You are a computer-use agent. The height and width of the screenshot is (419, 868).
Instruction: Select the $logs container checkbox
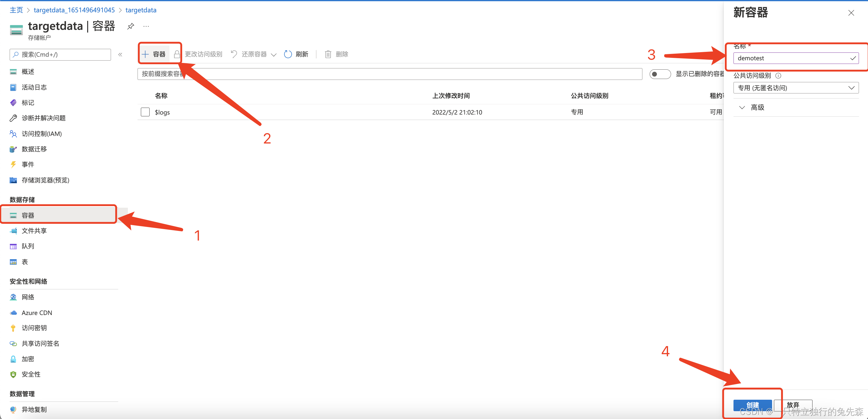tap(145, 112)
